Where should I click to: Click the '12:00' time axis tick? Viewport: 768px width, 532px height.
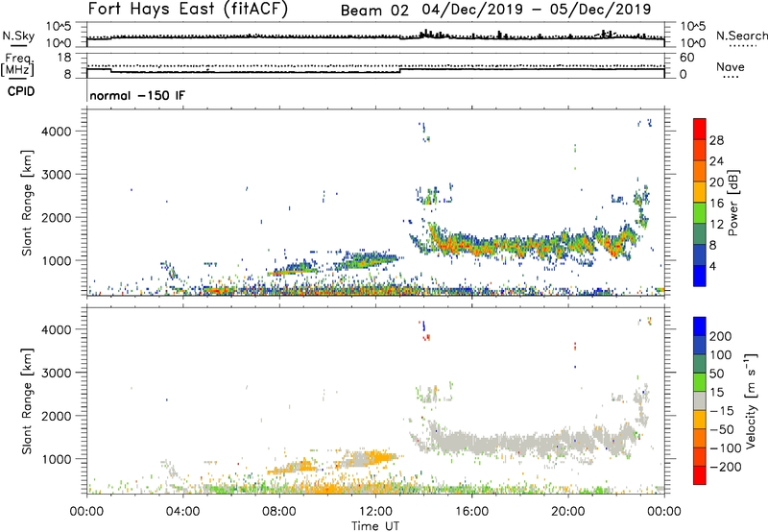(x=375, y=512)
